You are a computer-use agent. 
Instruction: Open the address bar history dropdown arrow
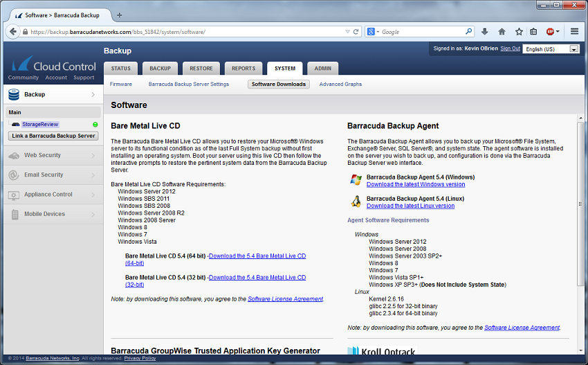coord(348,32)
